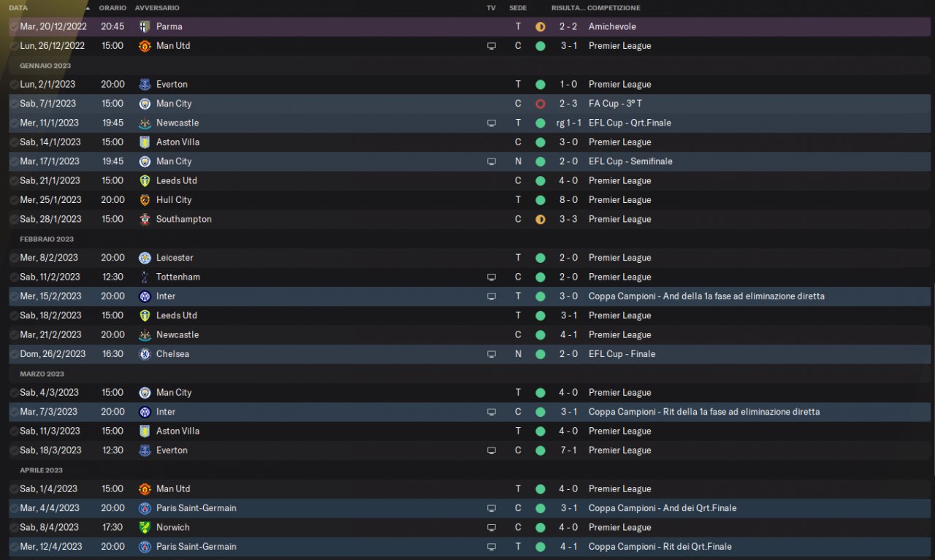Toggle the check circle for the 20/12/2022 Parma match
Image resolution: width=935 pixels, height=560 pixels.
14,26
